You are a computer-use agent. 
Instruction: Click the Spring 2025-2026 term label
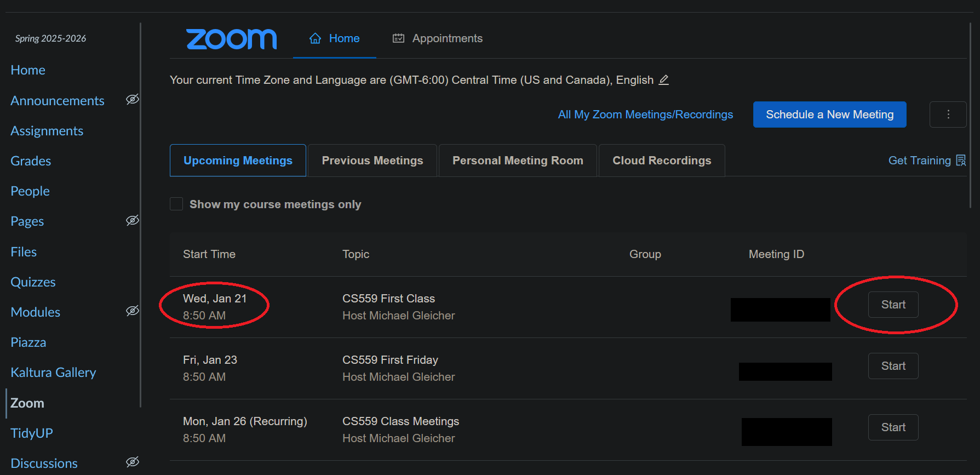(50, 38)
